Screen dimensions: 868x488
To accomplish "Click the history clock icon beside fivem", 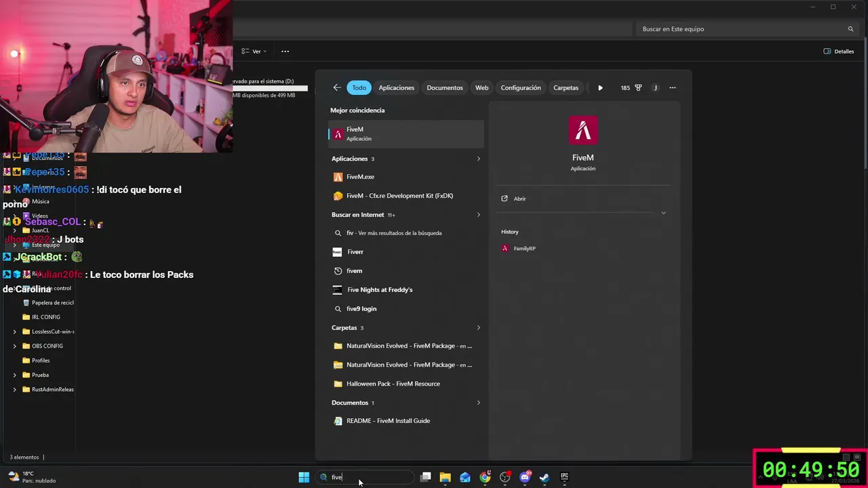I will click(x=338, y=271).
